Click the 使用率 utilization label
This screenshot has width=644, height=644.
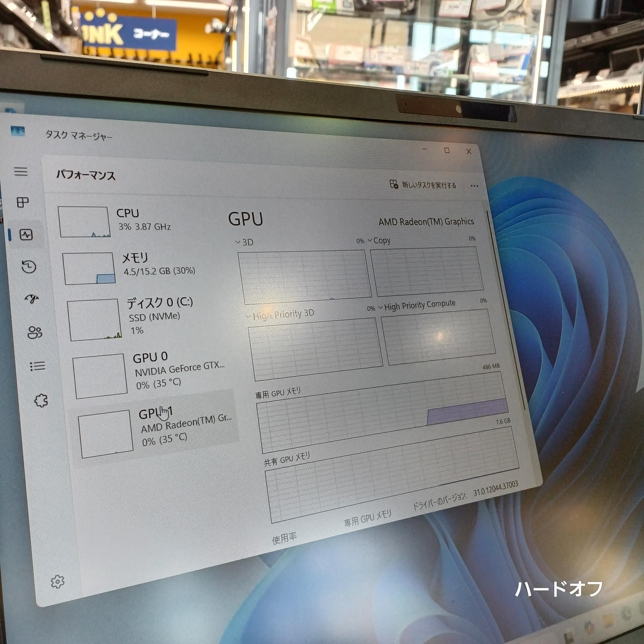coord(284,539)
